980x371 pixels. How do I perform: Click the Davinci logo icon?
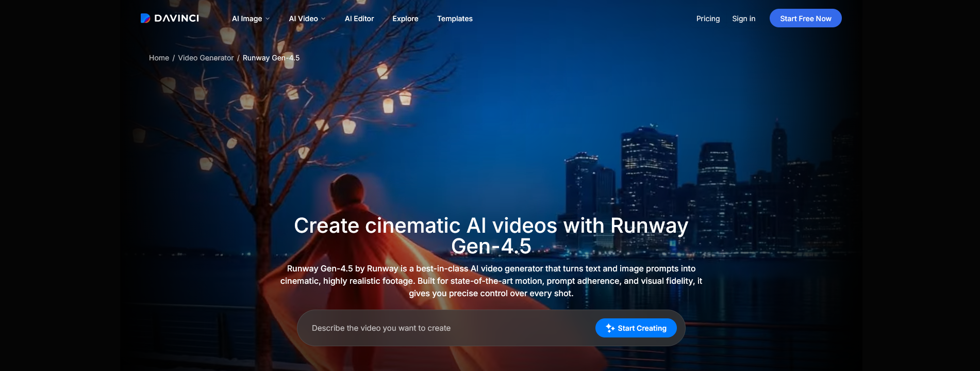145,18
